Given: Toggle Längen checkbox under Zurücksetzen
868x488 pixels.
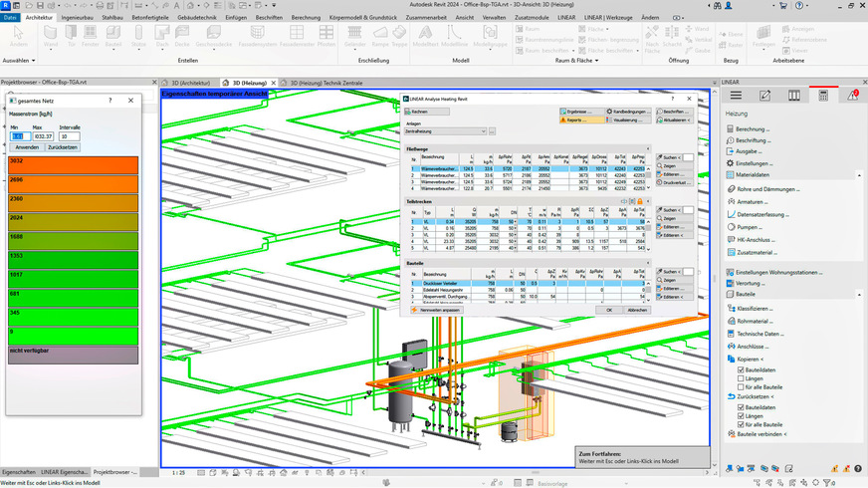Looking at the screenshot, I should point(741,416).
